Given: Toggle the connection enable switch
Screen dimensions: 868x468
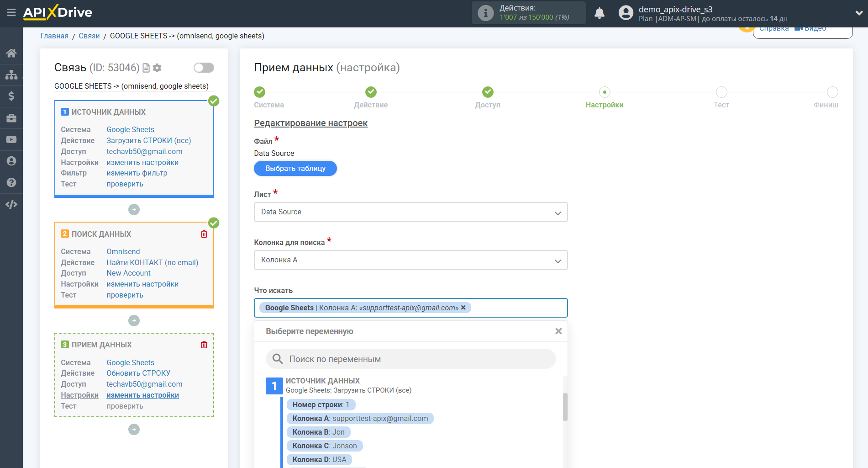Looking at the screenshot, I should (204, 68).
